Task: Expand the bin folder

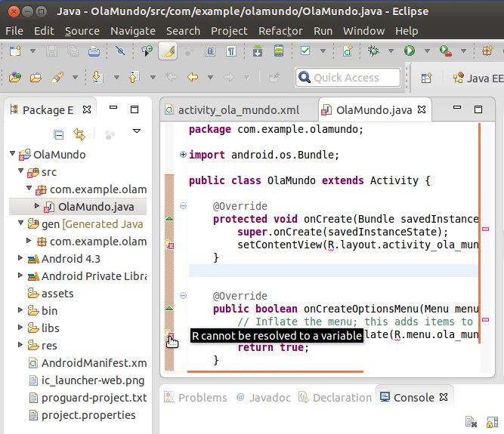Action: [20, 309]
